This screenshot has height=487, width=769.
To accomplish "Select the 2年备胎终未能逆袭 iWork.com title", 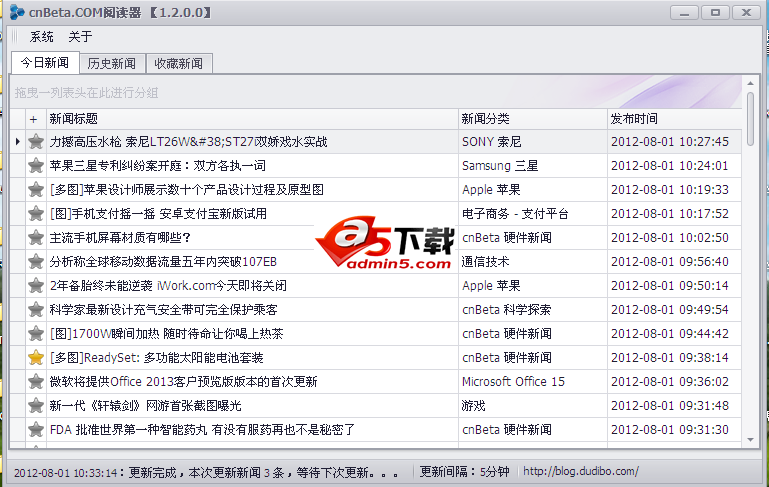I will (x=168, y=286).
